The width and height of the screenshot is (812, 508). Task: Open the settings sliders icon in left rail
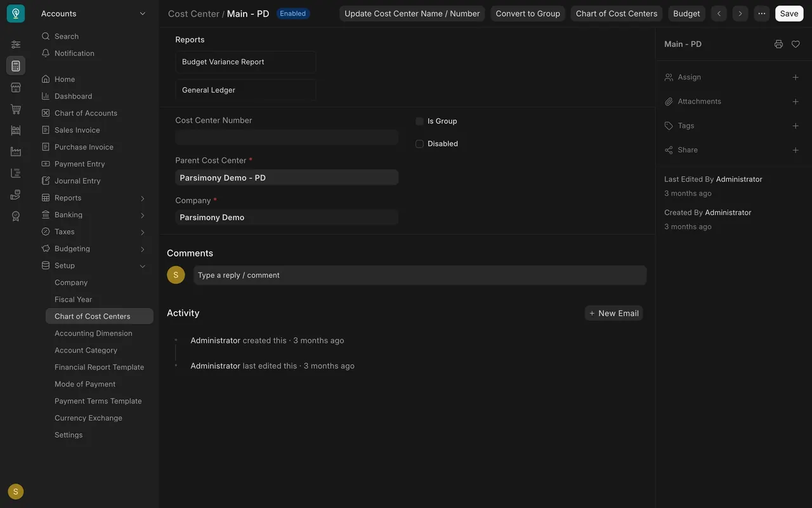[x=16, y=44]
